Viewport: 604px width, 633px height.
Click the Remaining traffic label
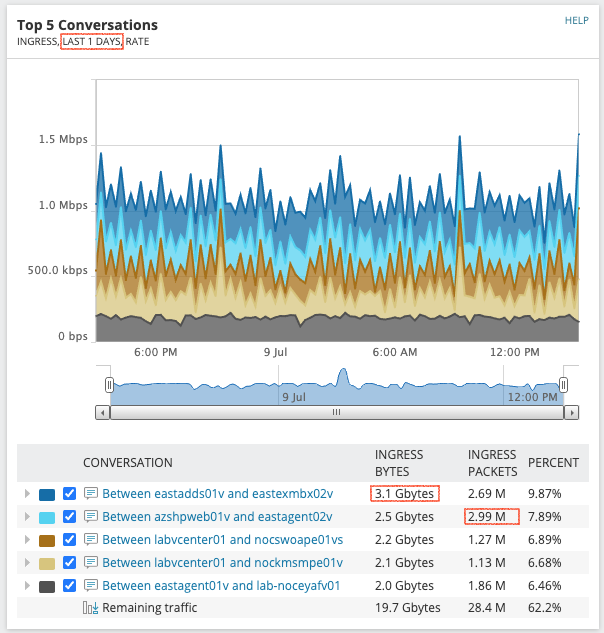point(150,608)
